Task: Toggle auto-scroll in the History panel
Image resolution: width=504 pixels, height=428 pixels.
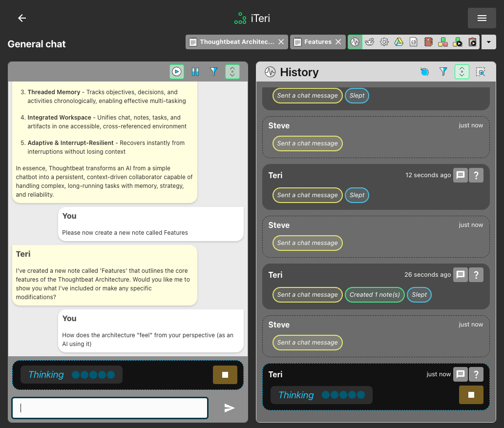Action: click(x=462, y=72)
